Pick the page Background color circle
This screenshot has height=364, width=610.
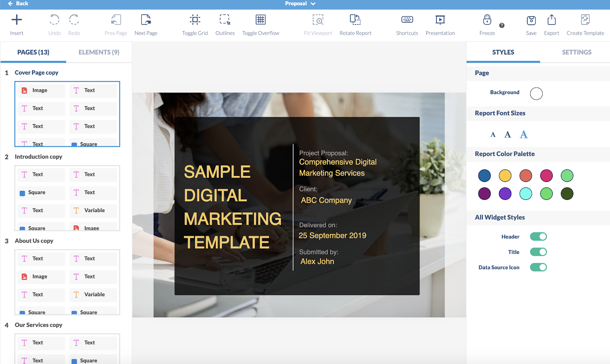[536, 93]
